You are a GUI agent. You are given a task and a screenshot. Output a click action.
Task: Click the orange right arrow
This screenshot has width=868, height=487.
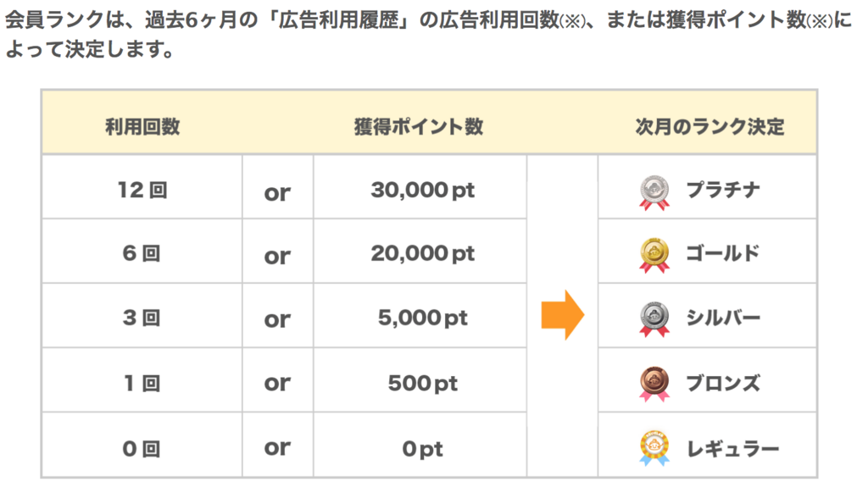click(x=563, y=314)
